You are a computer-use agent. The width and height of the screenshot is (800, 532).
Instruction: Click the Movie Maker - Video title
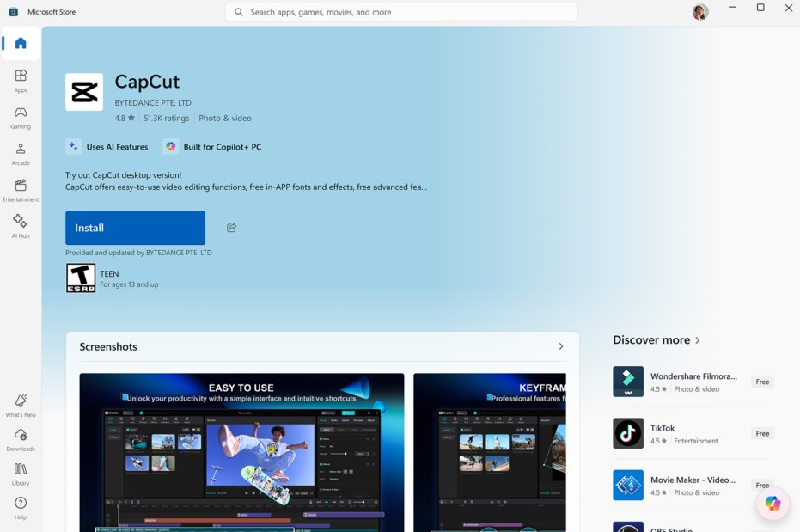coord(693,480)
